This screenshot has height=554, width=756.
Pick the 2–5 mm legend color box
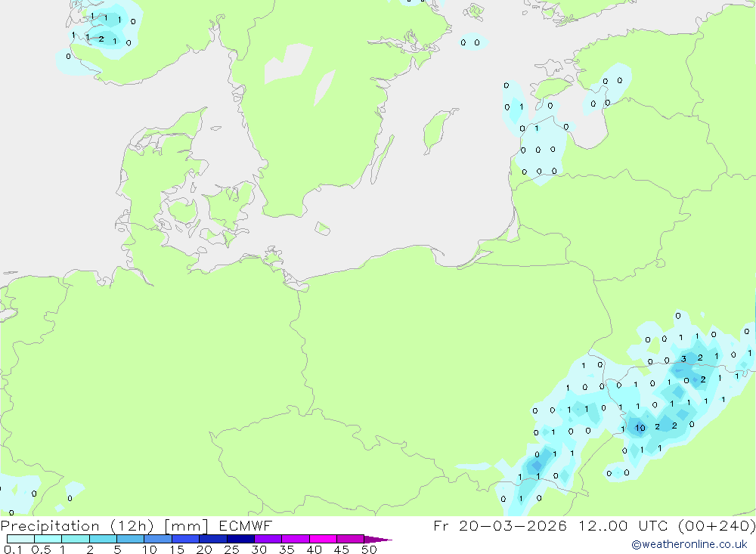[103, 539]
